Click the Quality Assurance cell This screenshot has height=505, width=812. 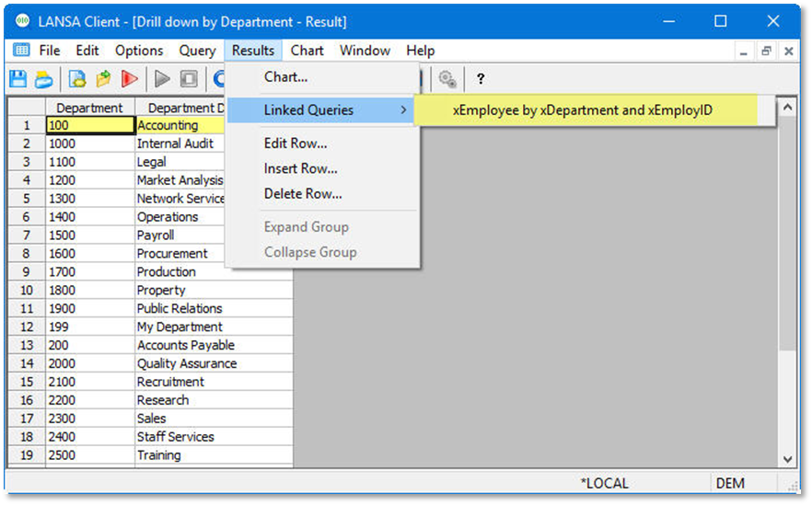point(214,363)
